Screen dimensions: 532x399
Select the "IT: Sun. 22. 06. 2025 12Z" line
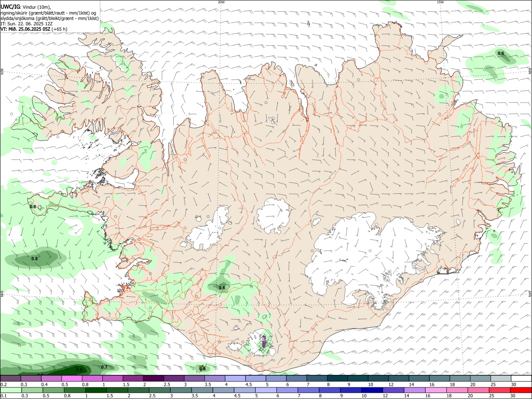tap(27, 24)
